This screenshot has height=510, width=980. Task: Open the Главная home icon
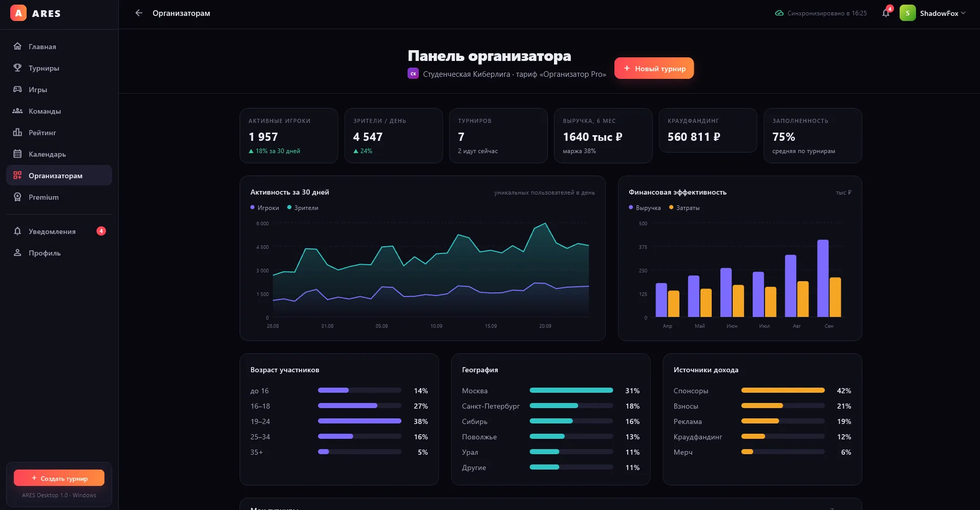pos(17,47)
